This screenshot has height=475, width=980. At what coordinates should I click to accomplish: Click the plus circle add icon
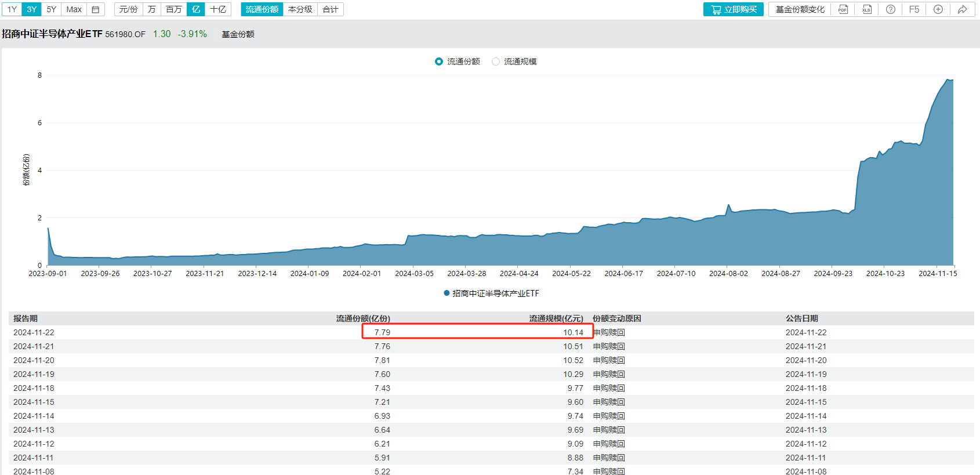pos(938,9)
